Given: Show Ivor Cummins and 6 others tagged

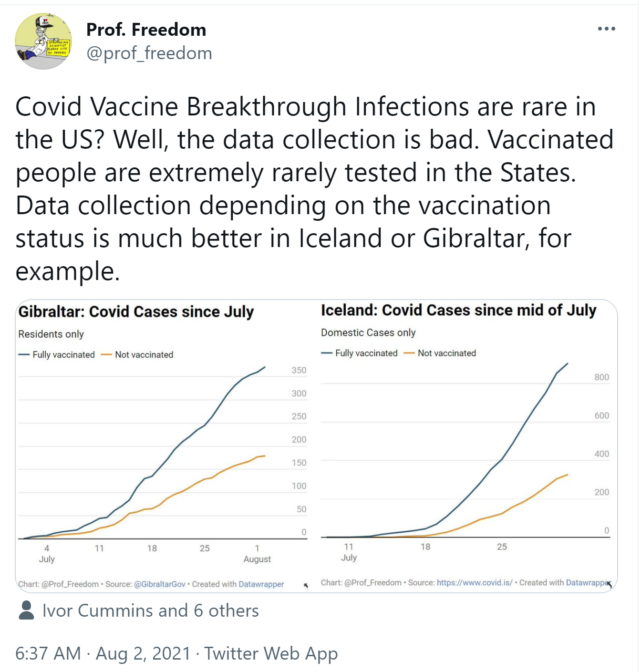Looking at the screenshot, I should click(x=150, y=610).
